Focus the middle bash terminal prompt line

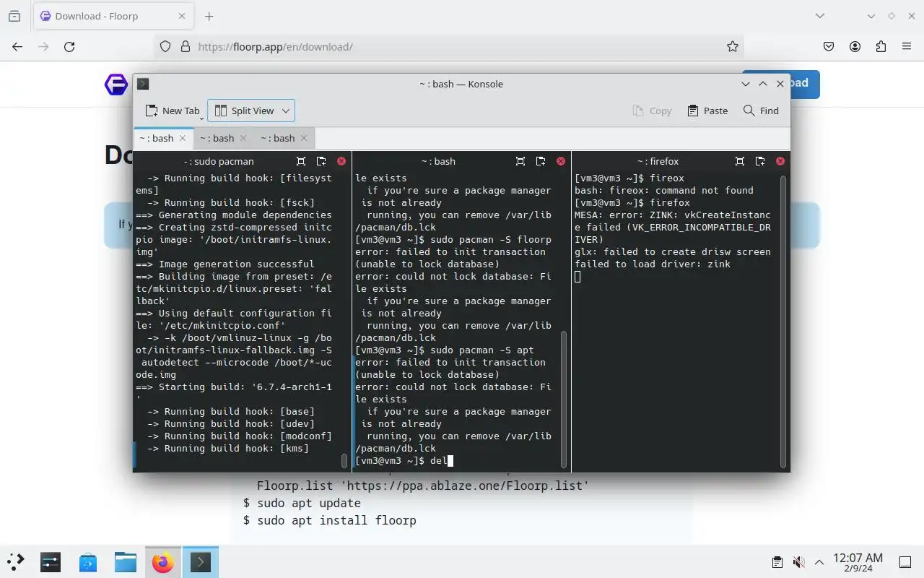point(404,461)
